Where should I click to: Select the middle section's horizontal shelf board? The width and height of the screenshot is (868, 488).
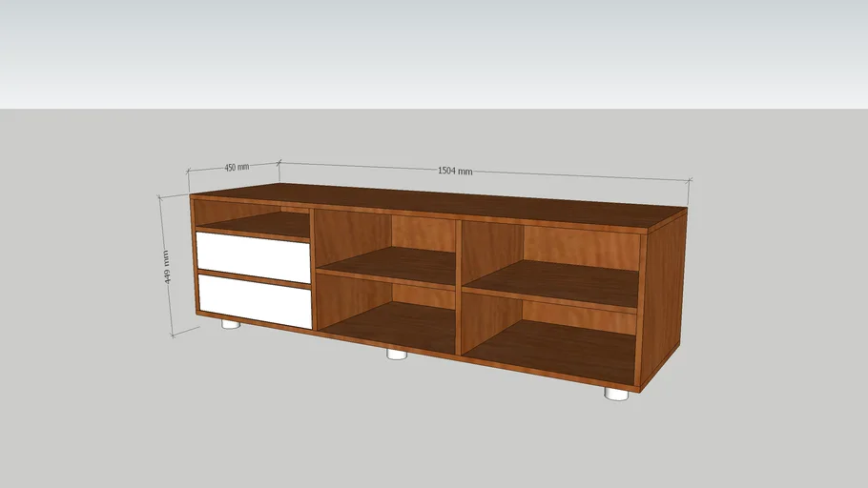386,267
